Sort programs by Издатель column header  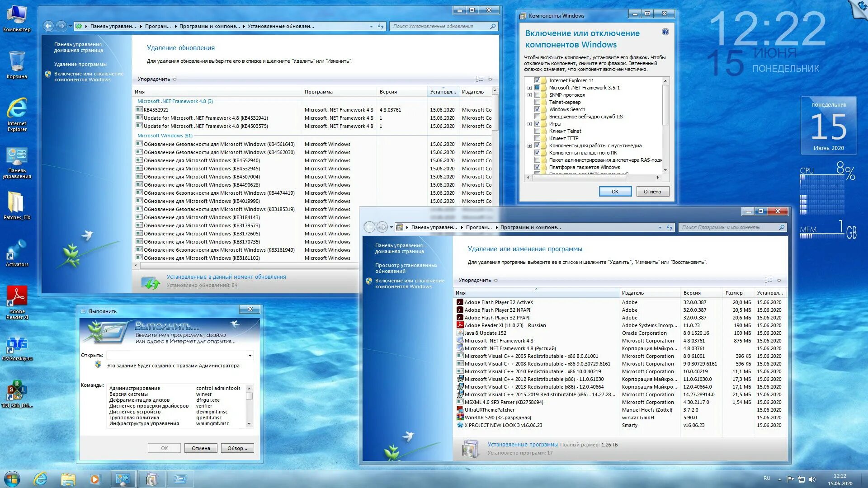(649, 293)
